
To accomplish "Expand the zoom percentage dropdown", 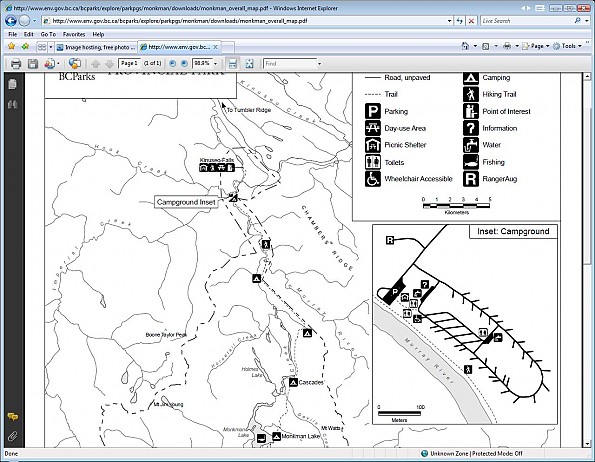I will pos(216,64).
